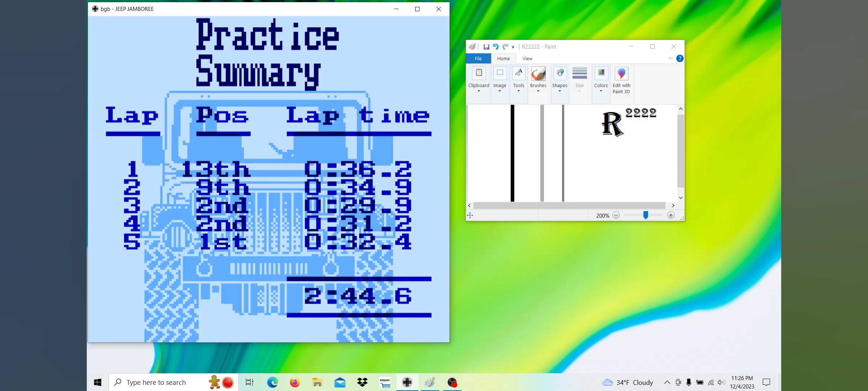Viewport: 868px width, 391px height.
Task: Click the bgb emulator taskbar icon
Action: [407, 382]
